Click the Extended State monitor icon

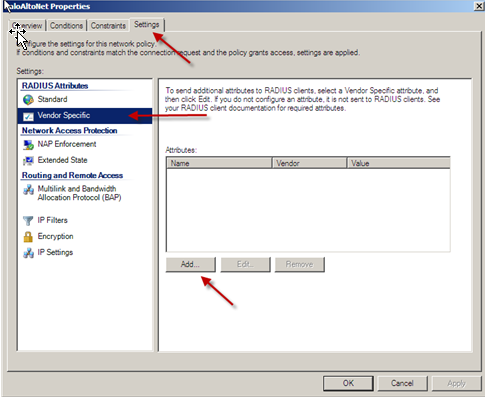pyautogui.click(x=28, y=161)
